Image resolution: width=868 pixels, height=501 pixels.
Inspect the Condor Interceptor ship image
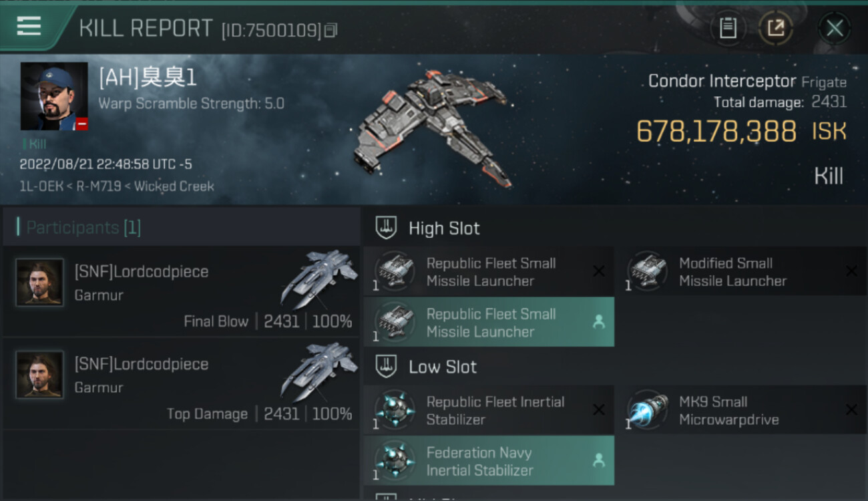(x=431, y=127)
